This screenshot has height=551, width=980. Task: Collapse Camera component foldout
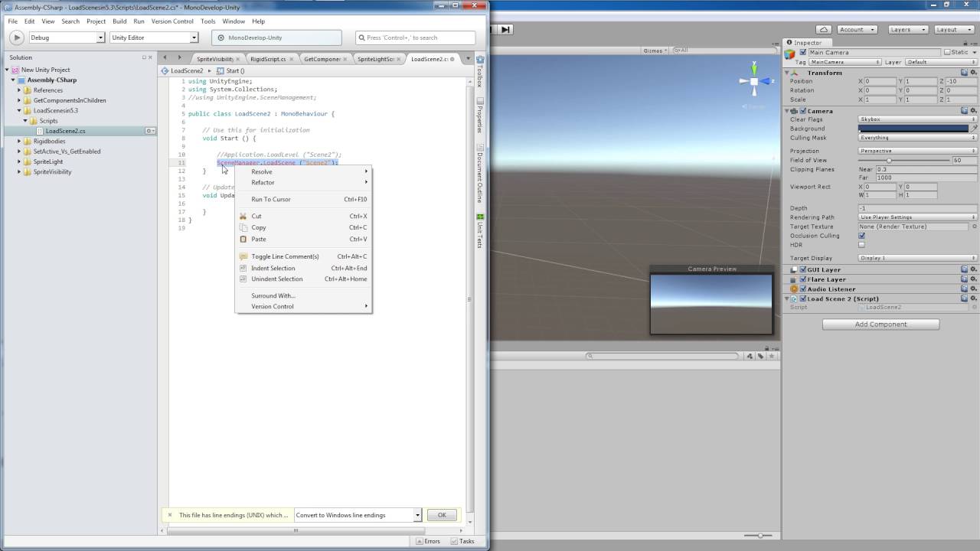click(x=786, y=111)
